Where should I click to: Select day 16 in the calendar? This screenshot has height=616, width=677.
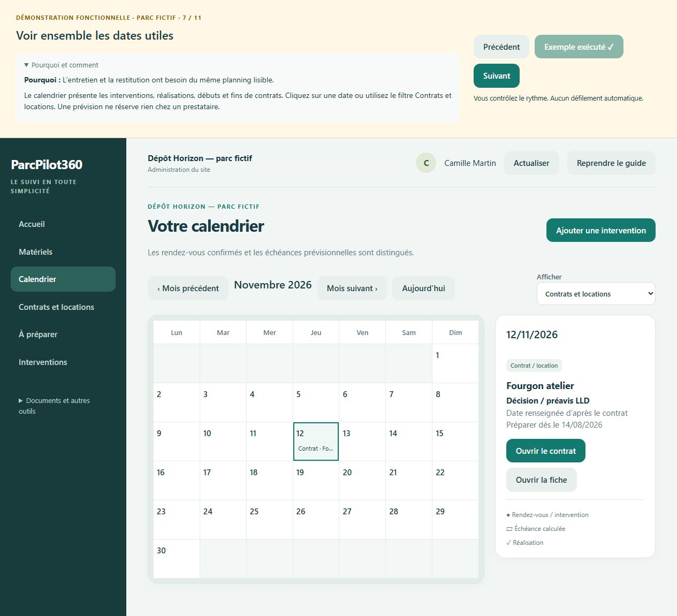177,481
